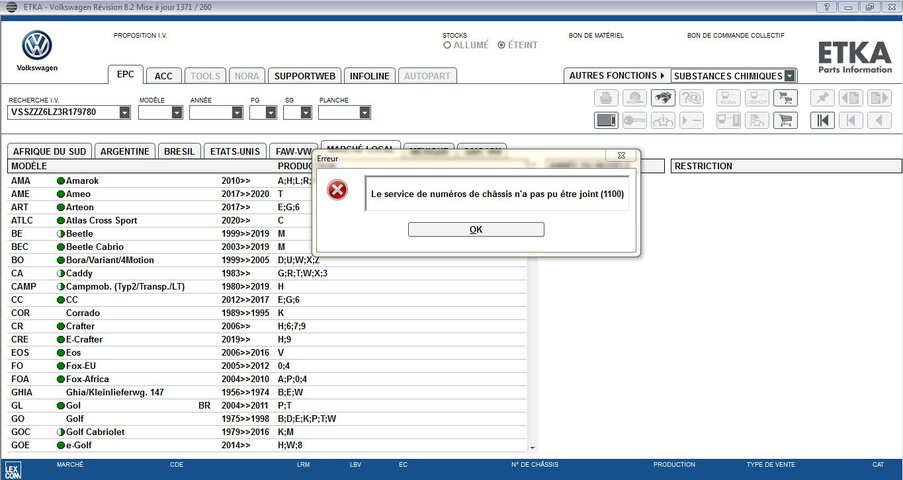Click the help question mark in title bar
The height and width of the screenshot is (480, 903).
826,7
